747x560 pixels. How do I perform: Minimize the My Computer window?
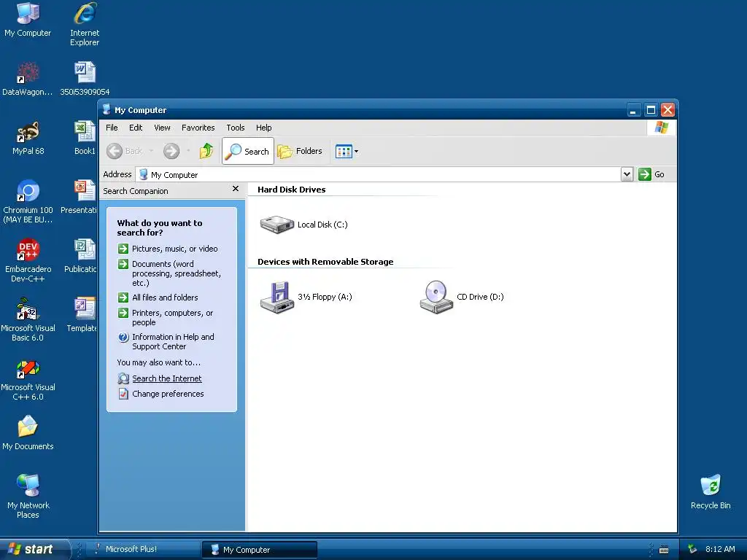(633, 110)
